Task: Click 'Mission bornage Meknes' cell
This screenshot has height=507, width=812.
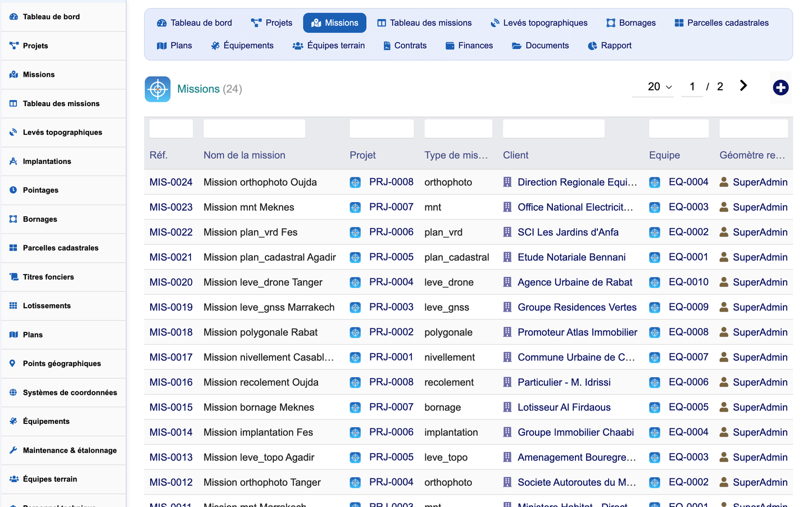Action: (x=258, y=407)
